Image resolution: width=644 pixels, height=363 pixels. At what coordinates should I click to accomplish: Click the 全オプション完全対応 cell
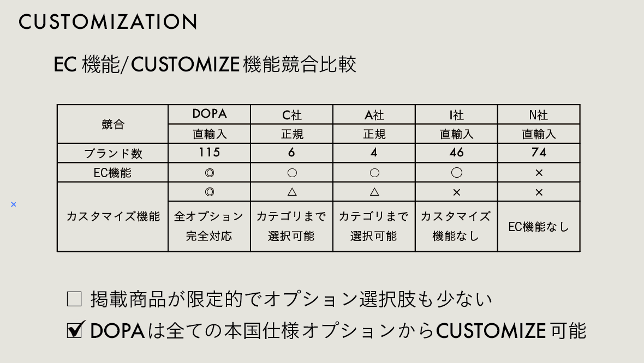pos(210,226)
